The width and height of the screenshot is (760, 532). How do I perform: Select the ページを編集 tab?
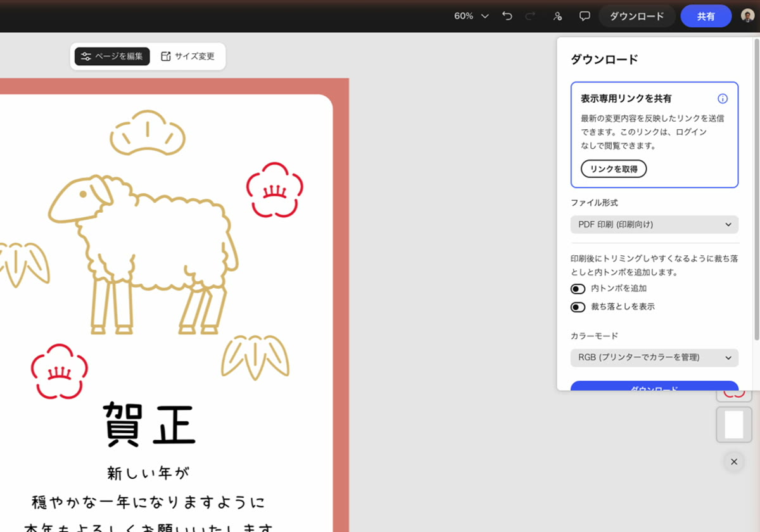(112, 56)
